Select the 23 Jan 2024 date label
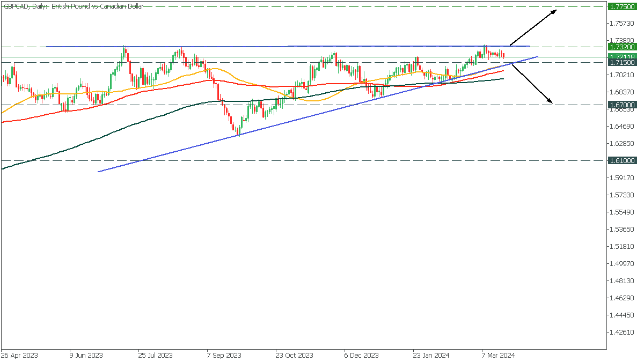Image resolution: width=644 pixels, height=362 pixels. pos(431,355)
